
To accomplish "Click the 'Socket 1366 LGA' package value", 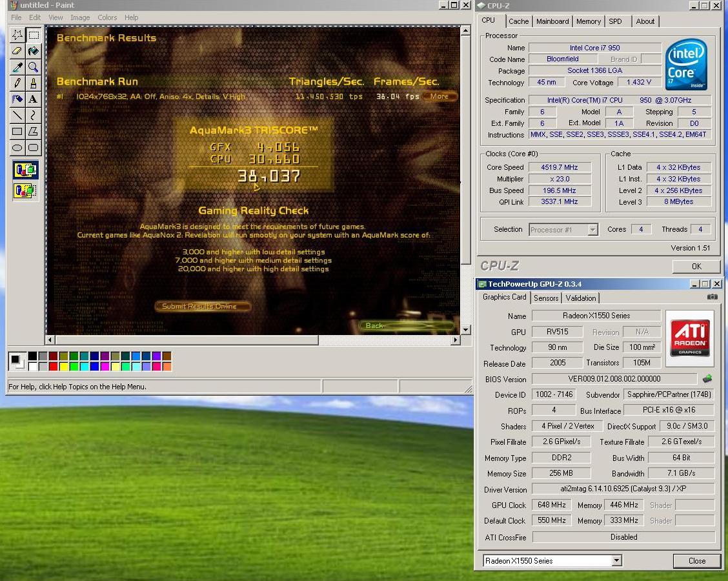I will tap(595, 70).
